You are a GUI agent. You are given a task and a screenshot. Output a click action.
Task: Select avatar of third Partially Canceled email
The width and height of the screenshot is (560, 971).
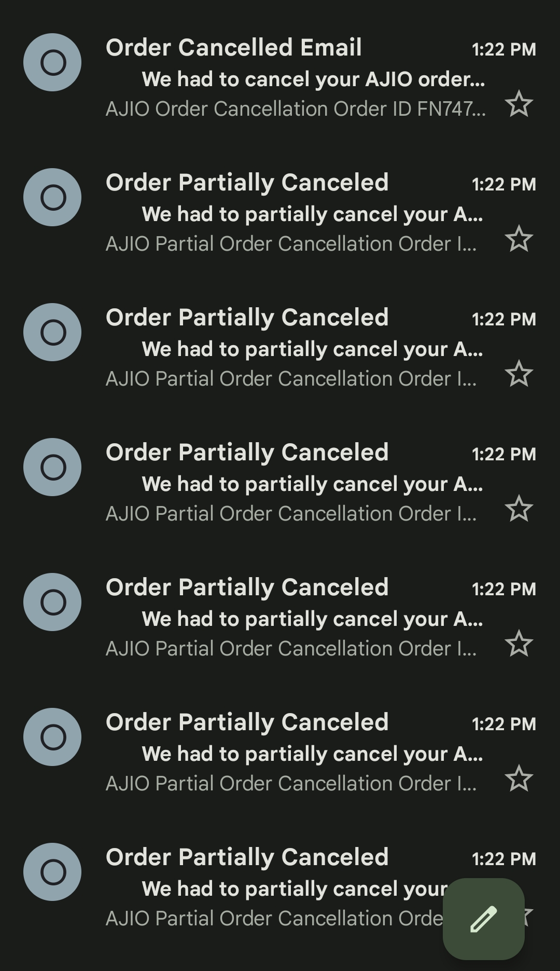click(52, 467)
